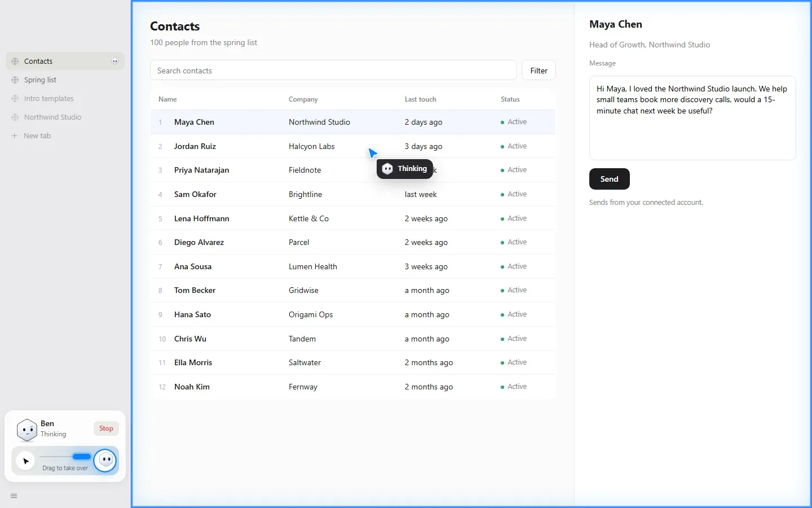
Task: Click the Status column header
Action: tap(510, 99)
